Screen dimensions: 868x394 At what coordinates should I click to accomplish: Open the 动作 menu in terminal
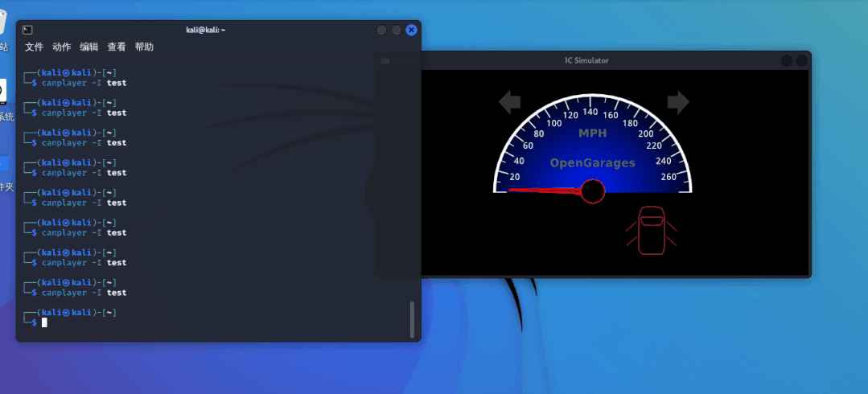click(x=61, y=47)
